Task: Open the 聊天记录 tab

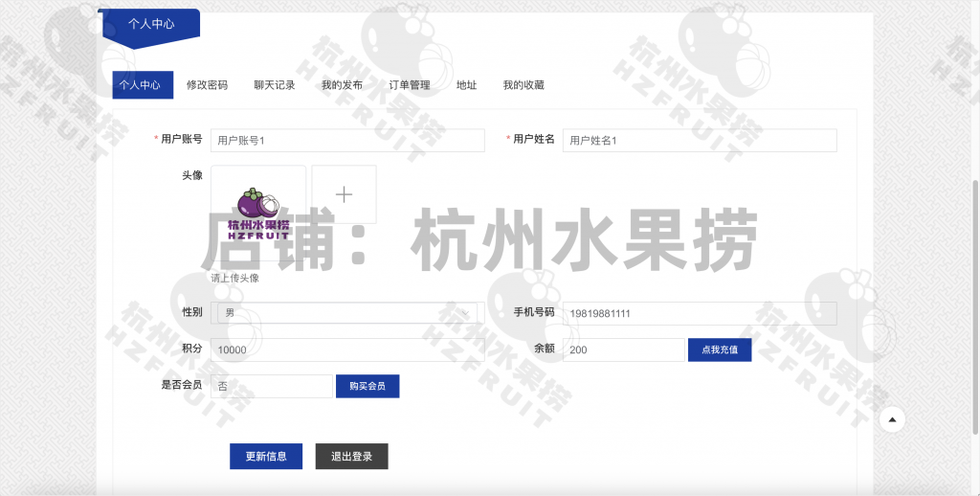Action: (275, 85)
